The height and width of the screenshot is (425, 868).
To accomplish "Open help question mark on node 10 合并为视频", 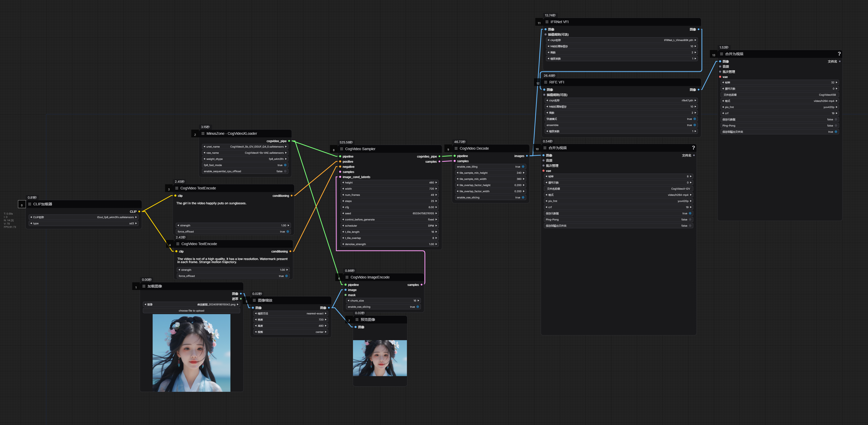I will [x=693, y=148].
